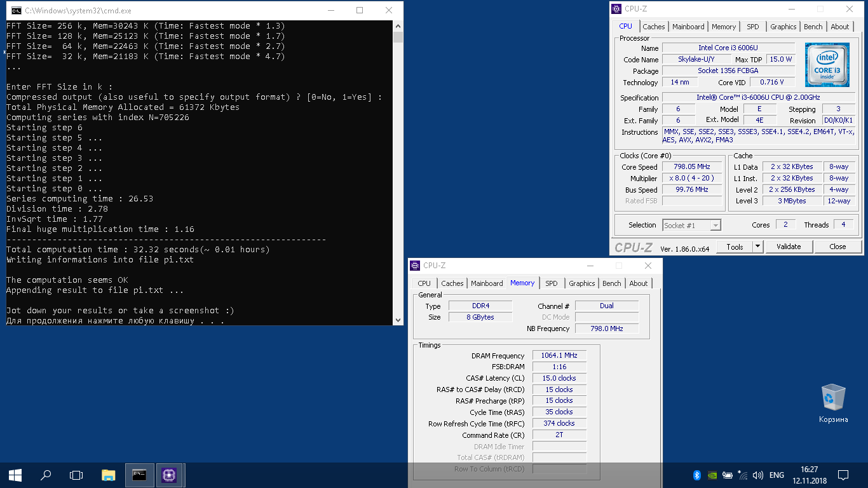
Task: Click 'Series computing time : 26.53' line
Action: point(79,198)
